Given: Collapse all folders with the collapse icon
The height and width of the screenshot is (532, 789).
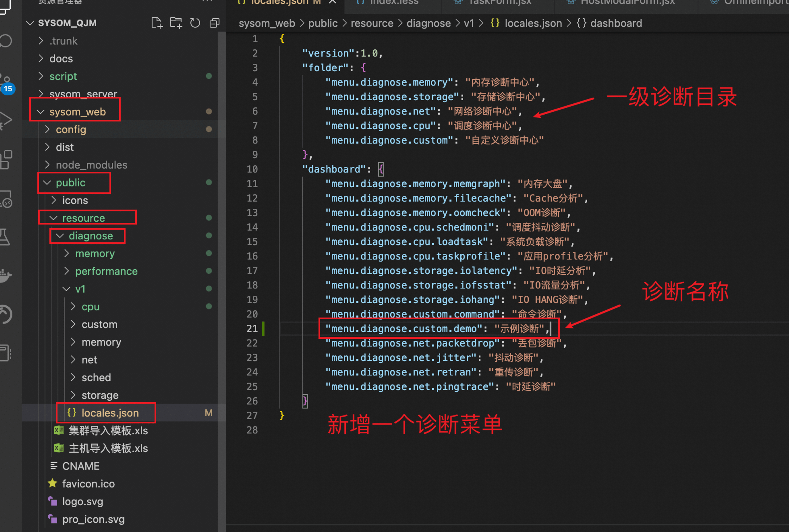Looking at the screenshot, I should [215, 23].
